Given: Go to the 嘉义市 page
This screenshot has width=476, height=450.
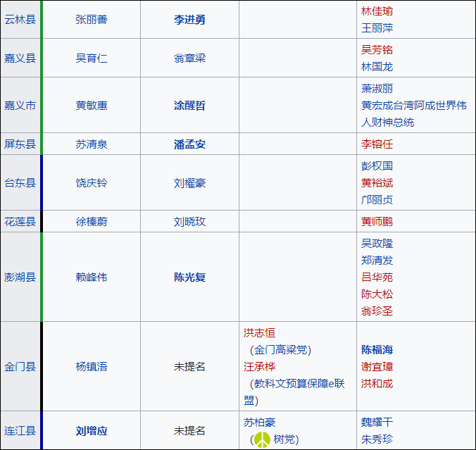Looking at the screenshot, I should [x=20, y=106].
